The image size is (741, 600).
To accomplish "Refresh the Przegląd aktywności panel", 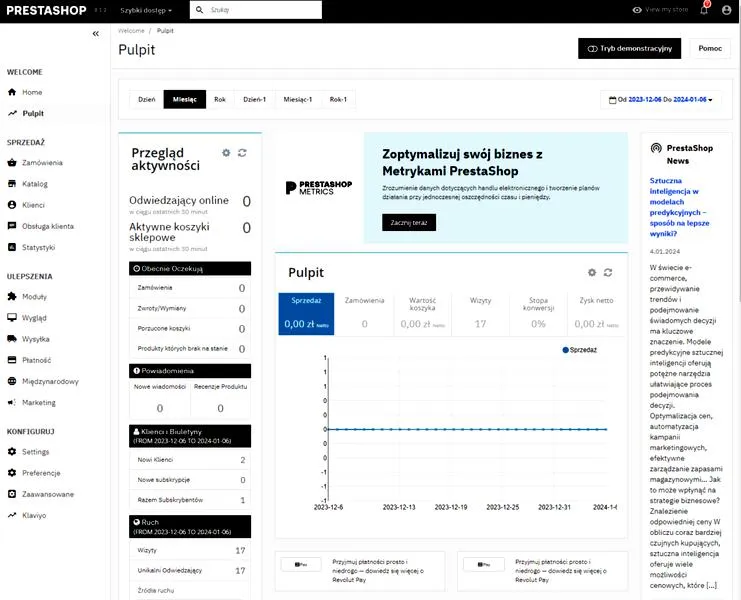I will [x=242, y=153].
